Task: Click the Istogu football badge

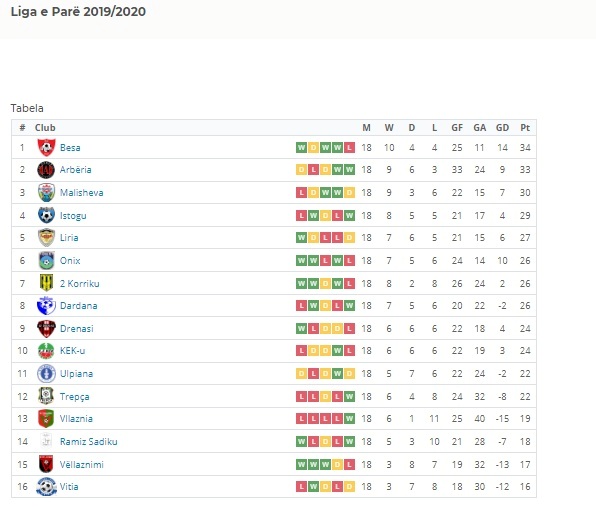Action: pos(46,215)
